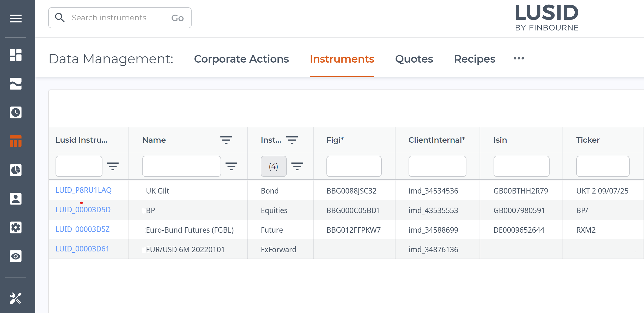Open the pie chart sidebar icon
Screen dimensions: 644x313
pyautogui.click(x=16, y=170)
